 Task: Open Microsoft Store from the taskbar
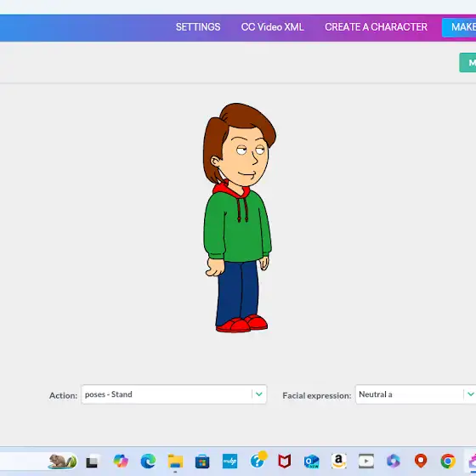pyautogui.click(x=202, y=462)
